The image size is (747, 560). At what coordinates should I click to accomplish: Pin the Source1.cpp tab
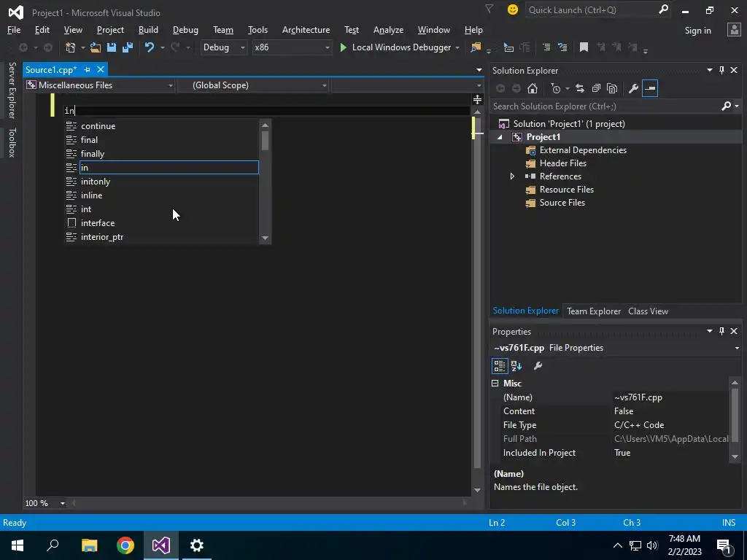pos(87,70)
